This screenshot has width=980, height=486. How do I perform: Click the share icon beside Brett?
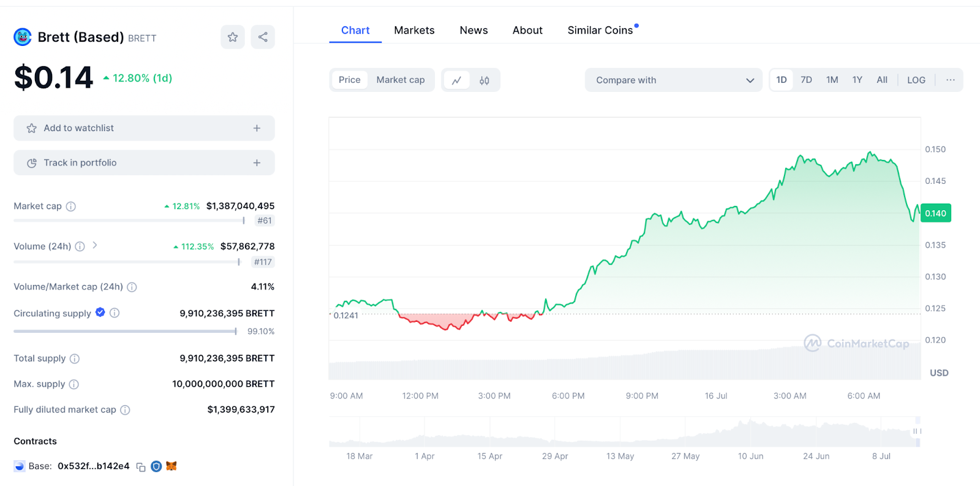click(x=263, y=37)
